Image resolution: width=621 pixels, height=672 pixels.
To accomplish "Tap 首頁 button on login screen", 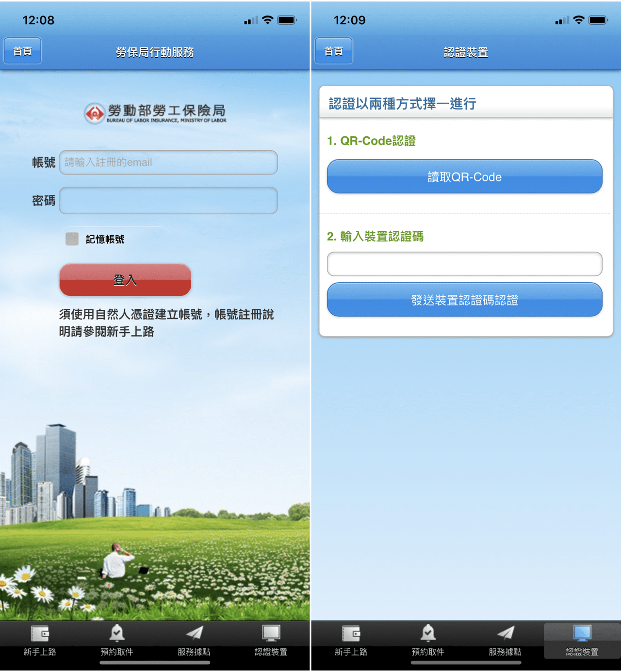I will tap(22, 51).
